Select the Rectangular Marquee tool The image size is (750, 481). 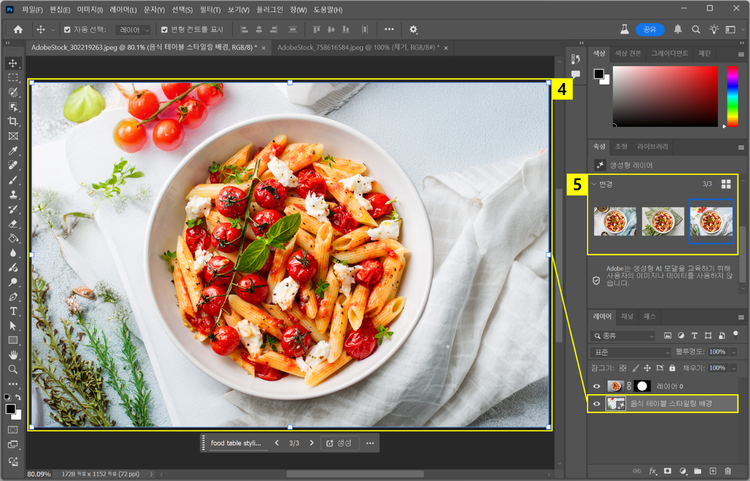click(13, 77)
